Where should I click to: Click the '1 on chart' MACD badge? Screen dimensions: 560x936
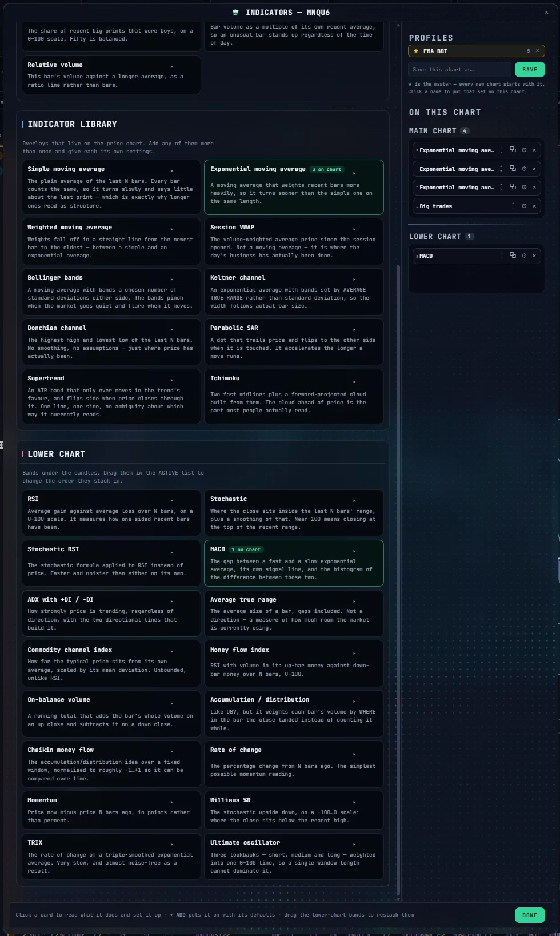(246, 549)
